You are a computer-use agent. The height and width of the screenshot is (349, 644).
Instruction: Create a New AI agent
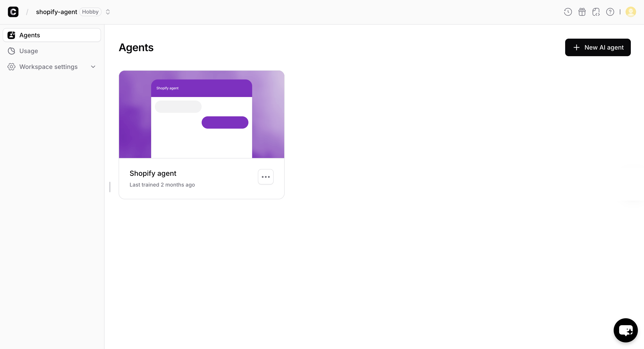point(597,47)
